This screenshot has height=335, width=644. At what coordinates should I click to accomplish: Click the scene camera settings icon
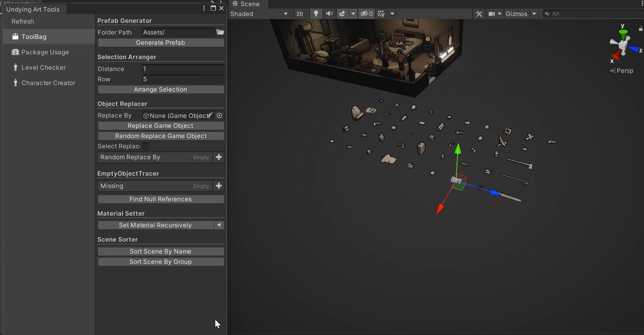(492, 14)
